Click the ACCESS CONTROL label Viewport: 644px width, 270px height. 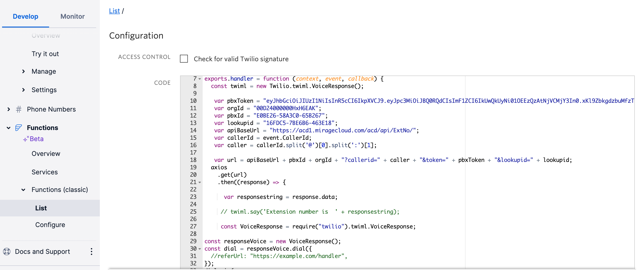(x=144, y=57)
